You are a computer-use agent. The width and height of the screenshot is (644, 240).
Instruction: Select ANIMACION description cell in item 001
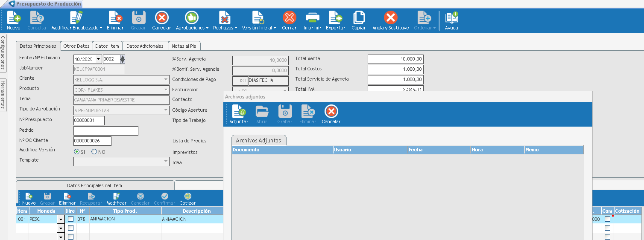(x=192, y=219)
